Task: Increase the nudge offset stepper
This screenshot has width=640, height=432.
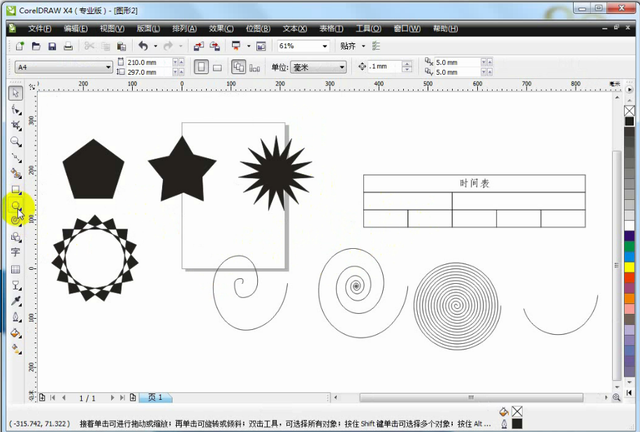Action: click(x=407, y=64)
